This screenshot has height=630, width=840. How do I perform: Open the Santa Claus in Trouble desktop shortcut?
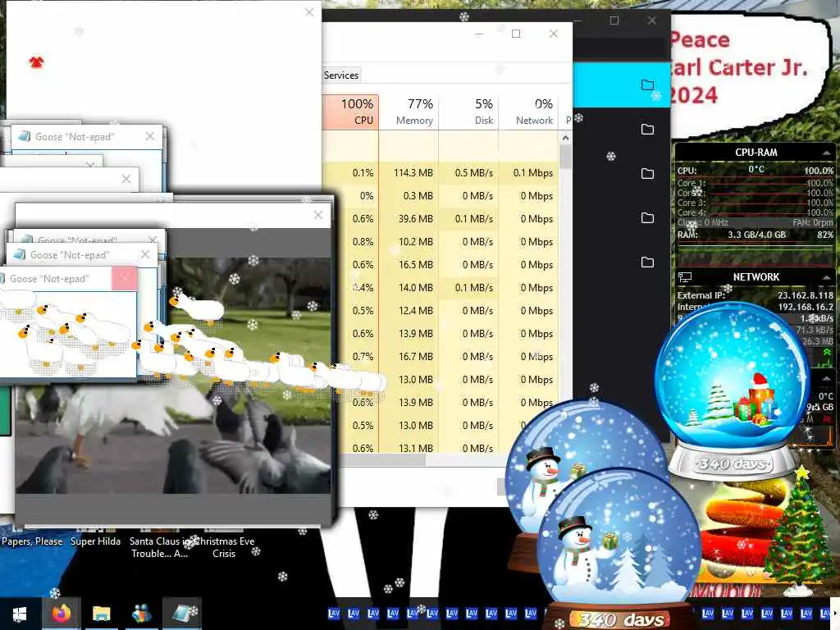tap(160, 547)
